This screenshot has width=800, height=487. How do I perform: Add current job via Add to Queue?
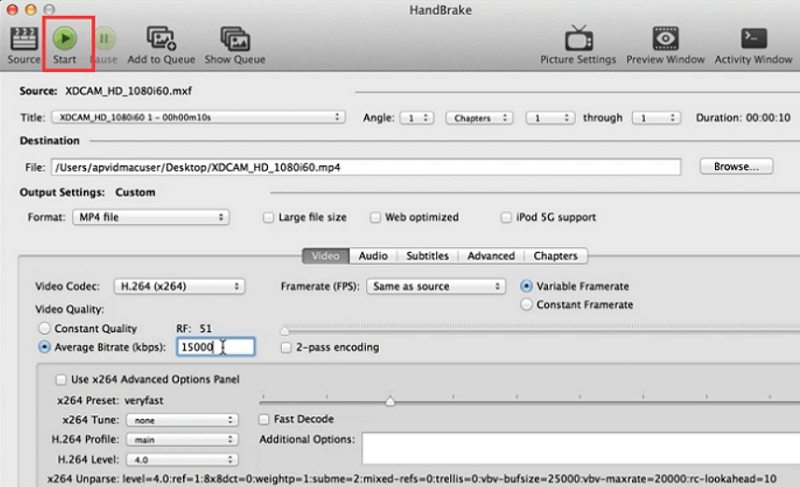[x=161, y=39]
